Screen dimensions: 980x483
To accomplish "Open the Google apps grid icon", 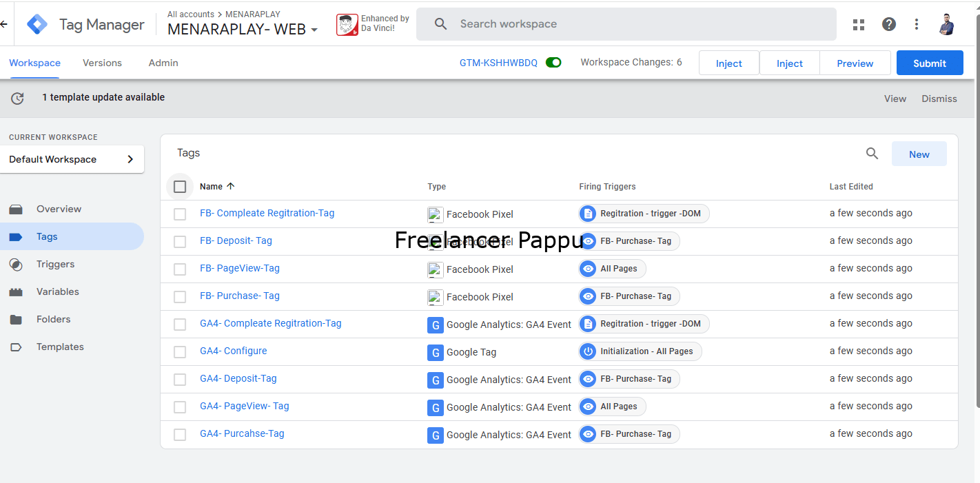I will tap(859, 25).
